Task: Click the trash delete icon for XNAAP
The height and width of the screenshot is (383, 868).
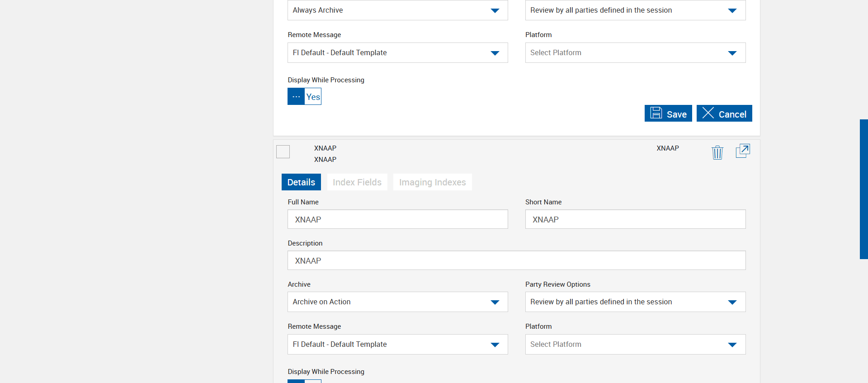Action: [717, 152]
